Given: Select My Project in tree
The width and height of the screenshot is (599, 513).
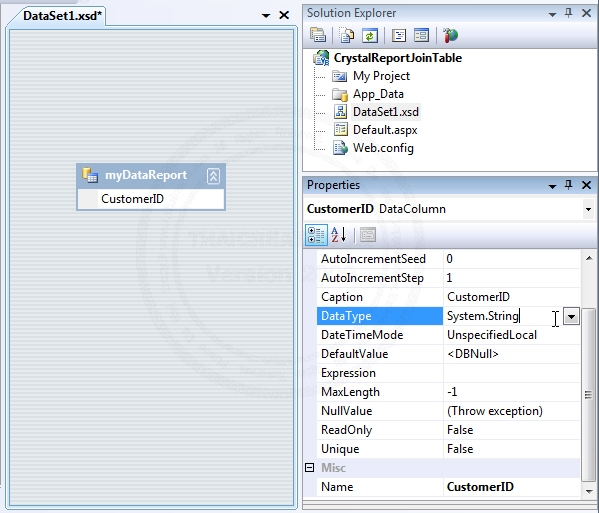Looking at the screenshot, I should point(381,76).
